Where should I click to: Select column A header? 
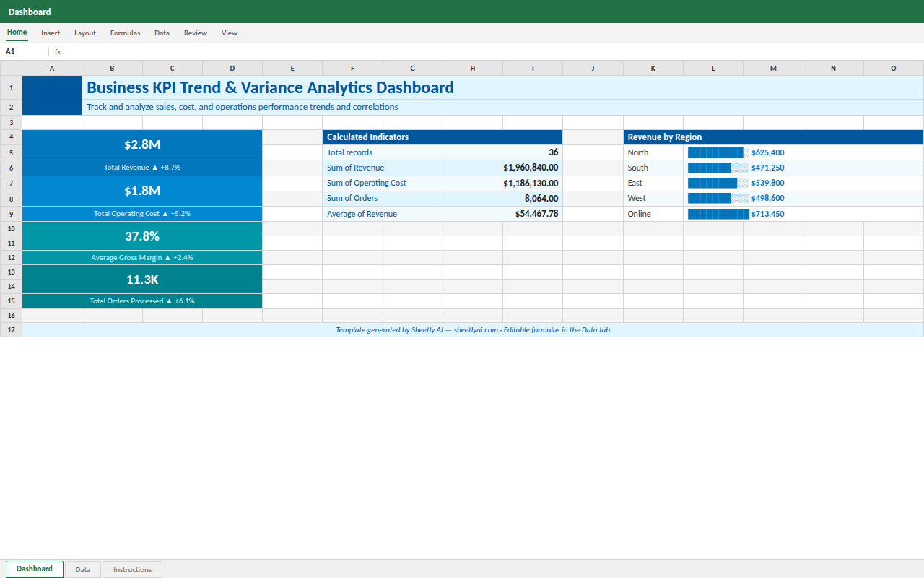(52, 69)
